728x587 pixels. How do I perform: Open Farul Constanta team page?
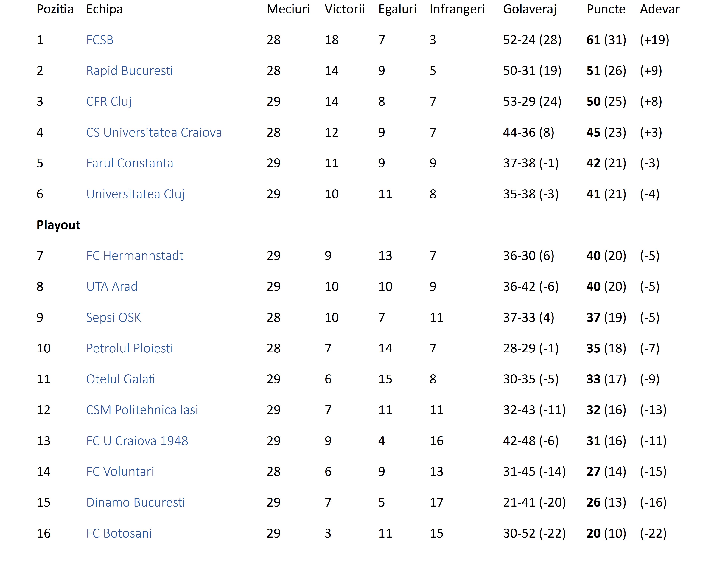pos(129,163)
